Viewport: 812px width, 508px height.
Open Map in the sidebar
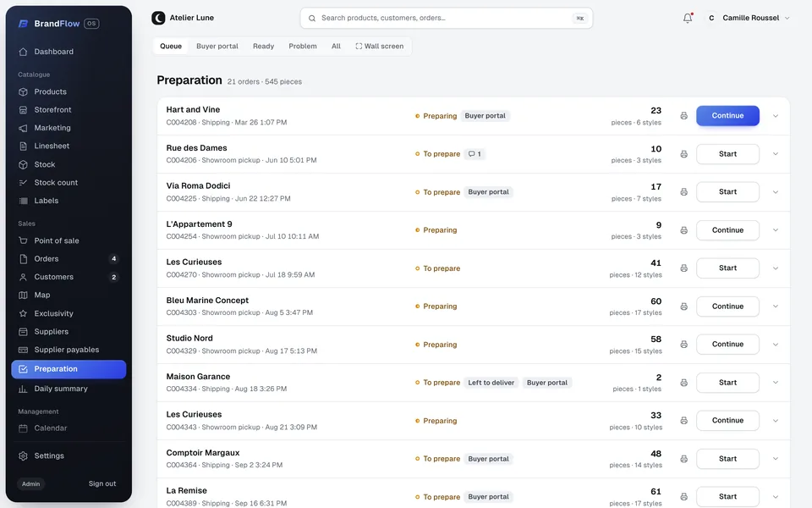click(69, 295)
